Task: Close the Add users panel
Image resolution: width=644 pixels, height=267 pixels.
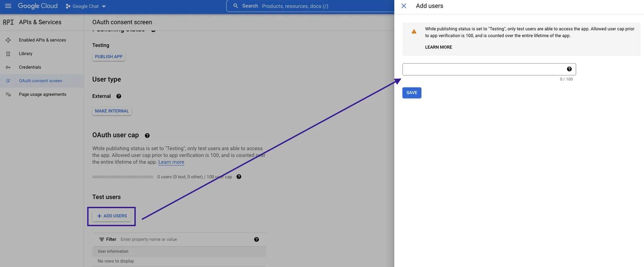Action: [404, 6]
